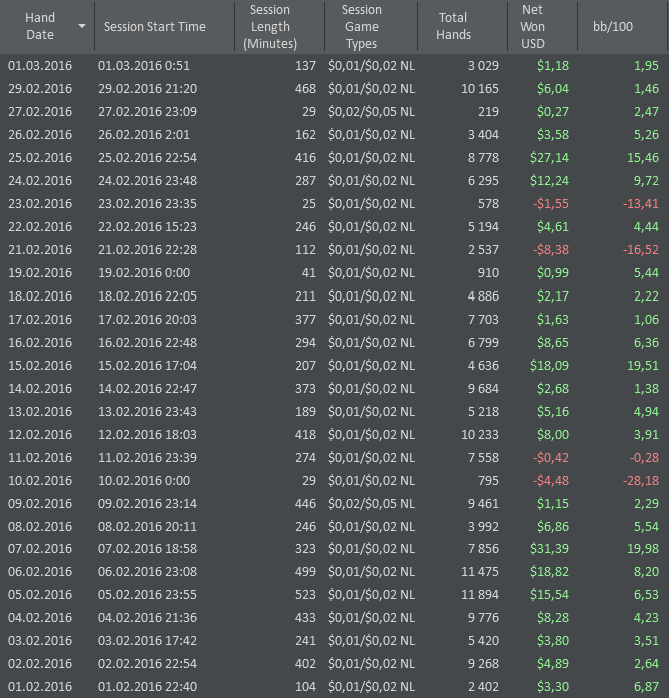Sort by Session Start Time column
The height and width of the screenshot is (698, 669).
(154, 26)
